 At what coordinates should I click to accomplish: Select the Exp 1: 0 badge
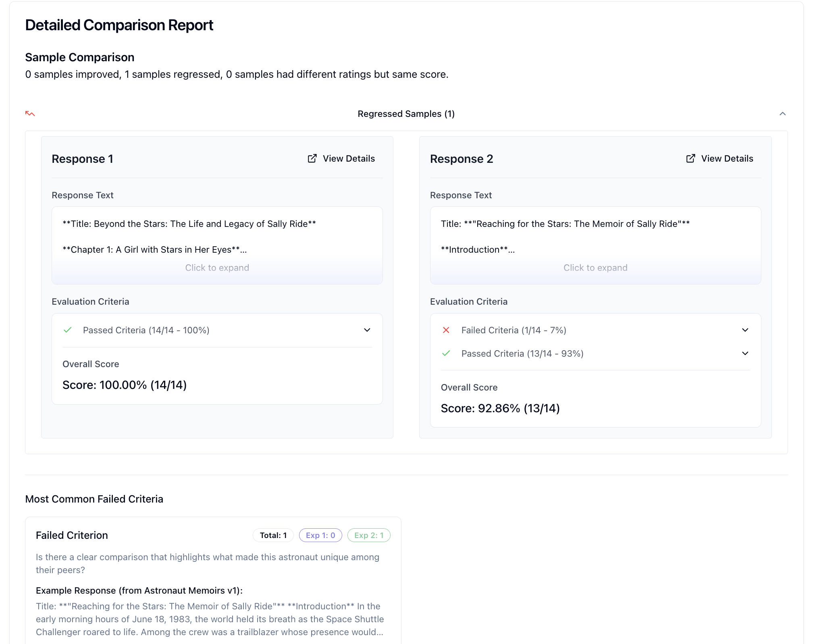pos(320,535)
